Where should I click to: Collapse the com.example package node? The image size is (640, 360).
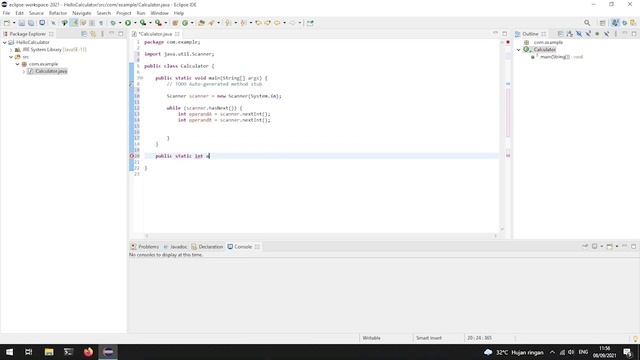pos(18,64)
